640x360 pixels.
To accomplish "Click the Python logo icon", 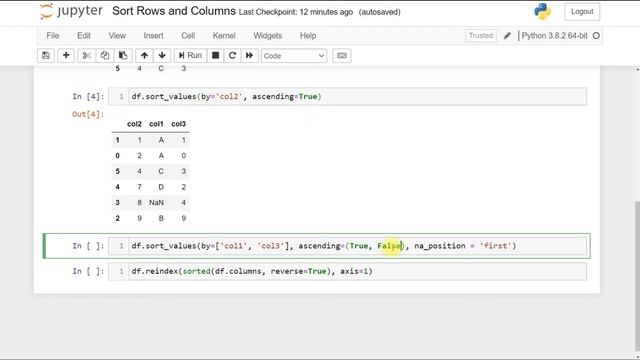I will click(x=543, y=11).
